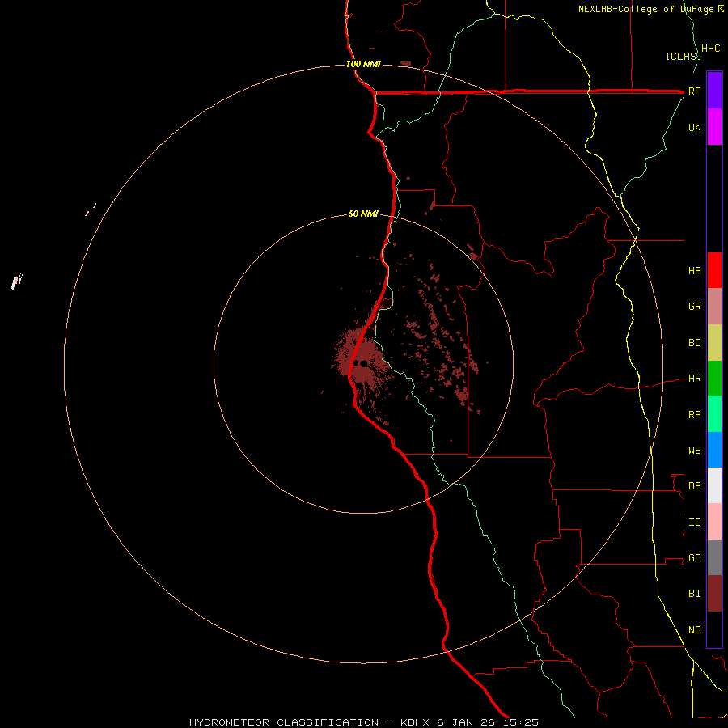Click the IC light pink swatch

[x=714, y=522]
